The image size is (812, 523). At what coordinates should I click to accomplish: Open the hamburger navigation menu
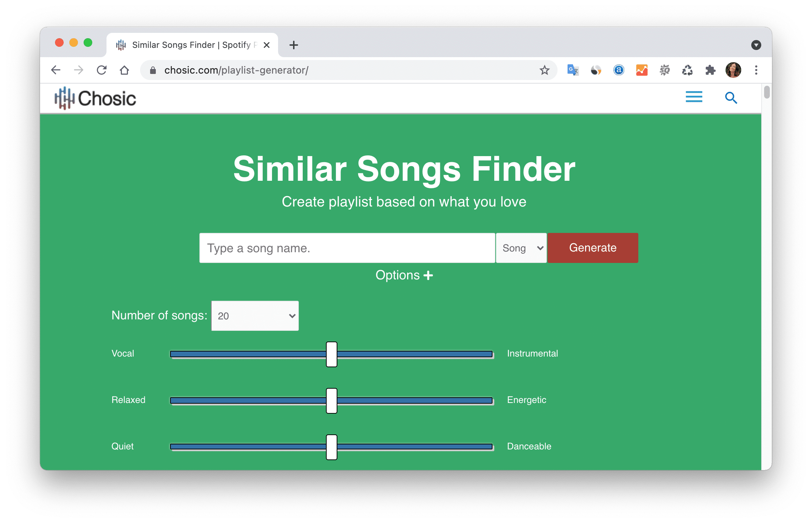694,97
